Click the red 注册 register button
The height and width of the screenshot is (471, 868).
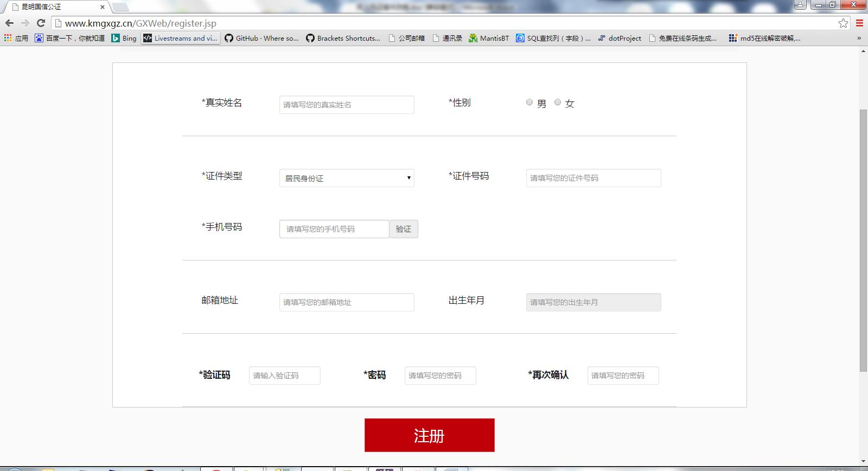[429, 435]
